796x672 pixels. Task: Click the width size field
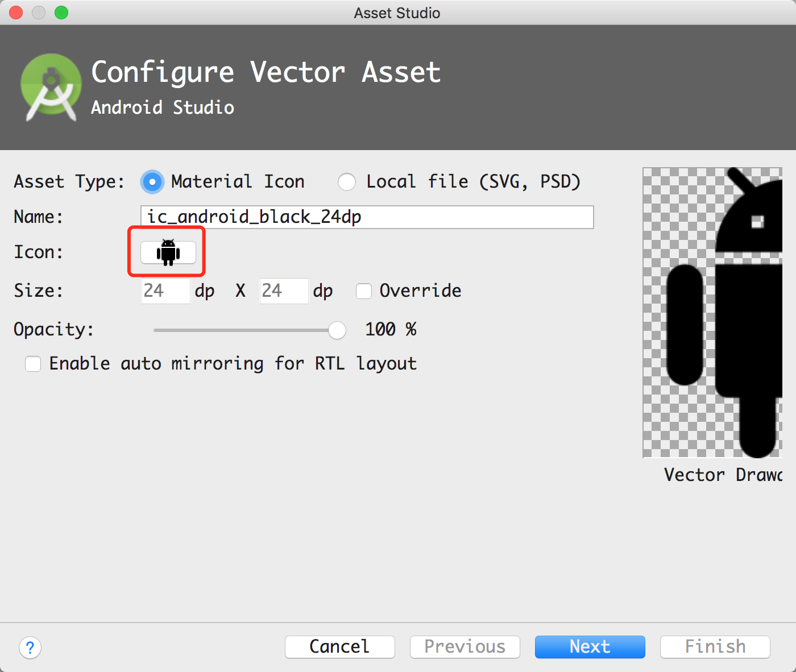165,291
